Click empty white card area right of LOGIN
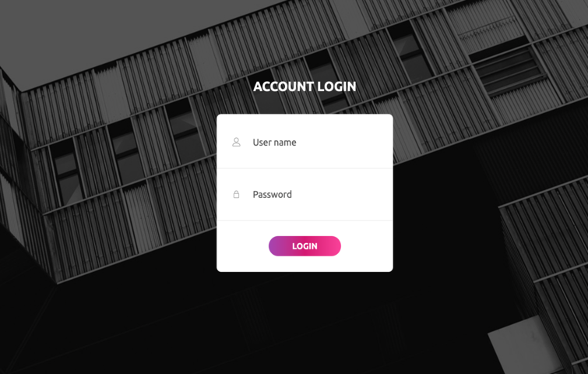The width and height of the screenshot is (588, 374). 367,246
